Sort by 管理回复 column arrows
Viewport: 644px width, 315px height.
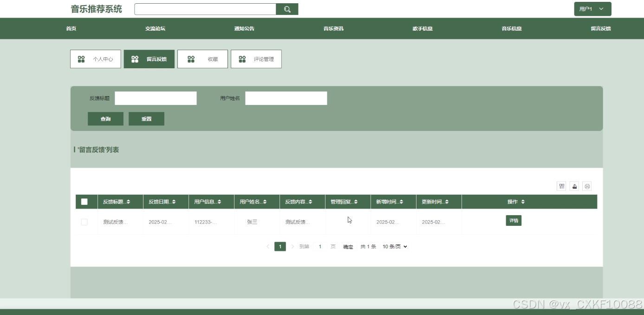pos(356,202)
